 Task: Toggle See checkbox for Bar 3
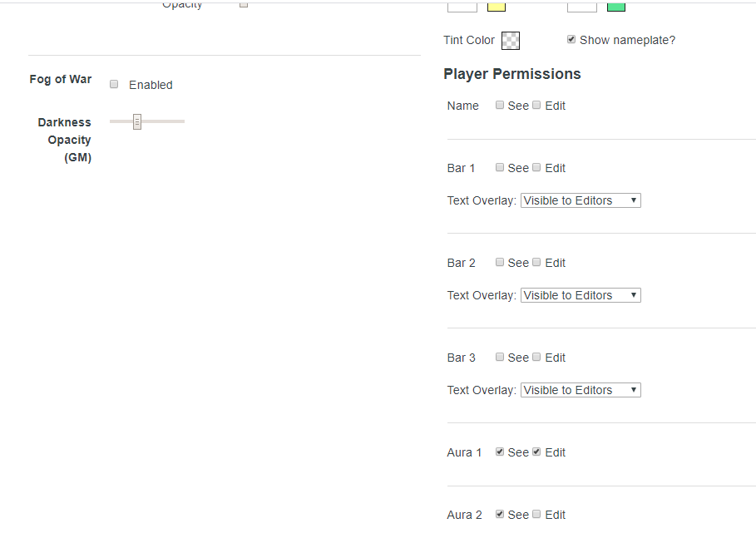(500, 357)
